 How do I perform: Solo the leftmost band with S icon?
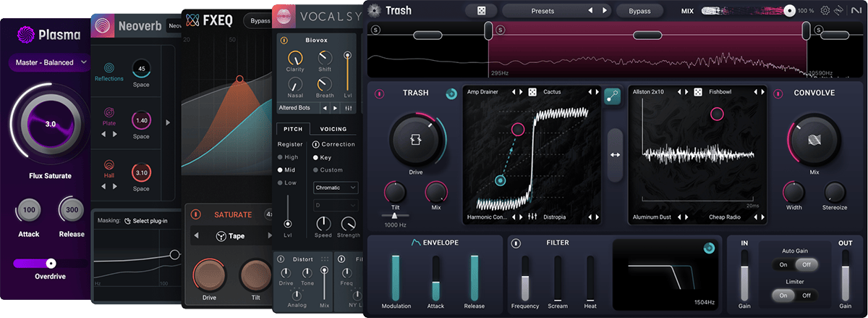click(x=374, y=30)
